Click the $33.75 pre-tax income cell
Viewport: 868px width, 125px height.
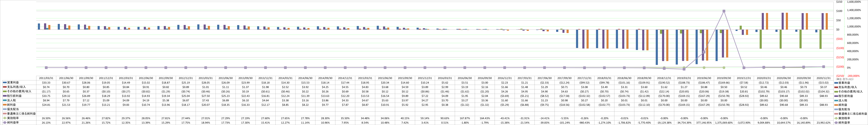pyautogui.click(x=46, y=96)
